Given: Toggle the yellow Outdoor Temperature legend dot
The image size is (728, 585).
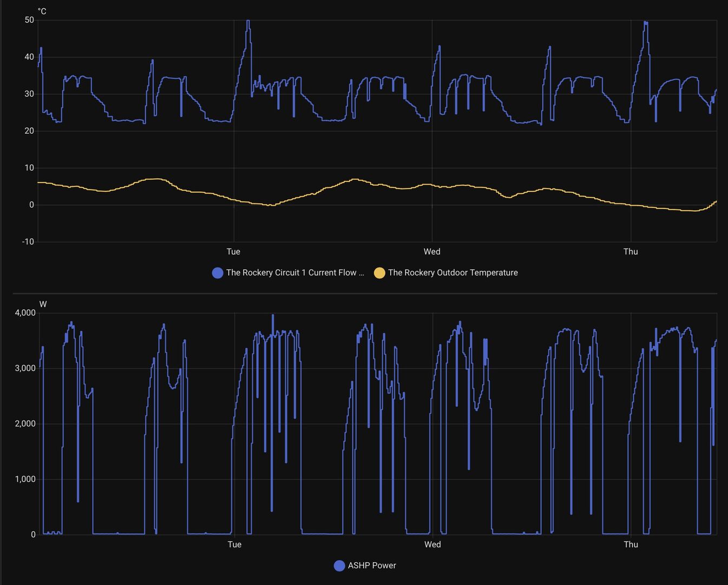Looking at the screenshot, I should click(x=379, y=273).
